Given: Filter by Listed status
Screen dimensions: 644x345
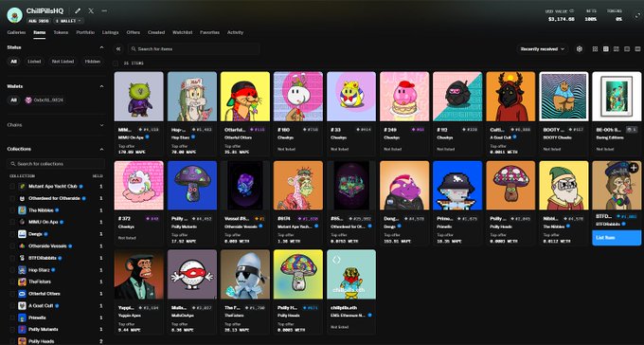Looking at the screenshot, I should tap(34, 62).
